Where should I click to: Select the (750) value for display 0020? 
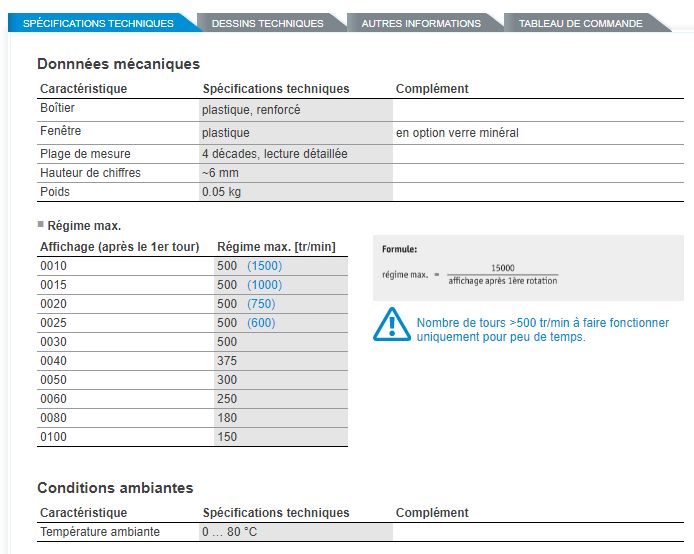pyautogui.click(x=261, y=304)
